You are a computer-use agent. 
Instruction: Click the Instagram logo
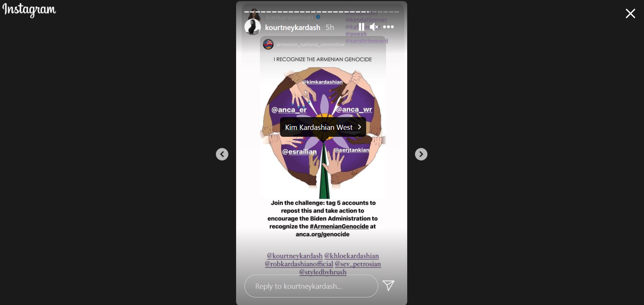(29, 10)
